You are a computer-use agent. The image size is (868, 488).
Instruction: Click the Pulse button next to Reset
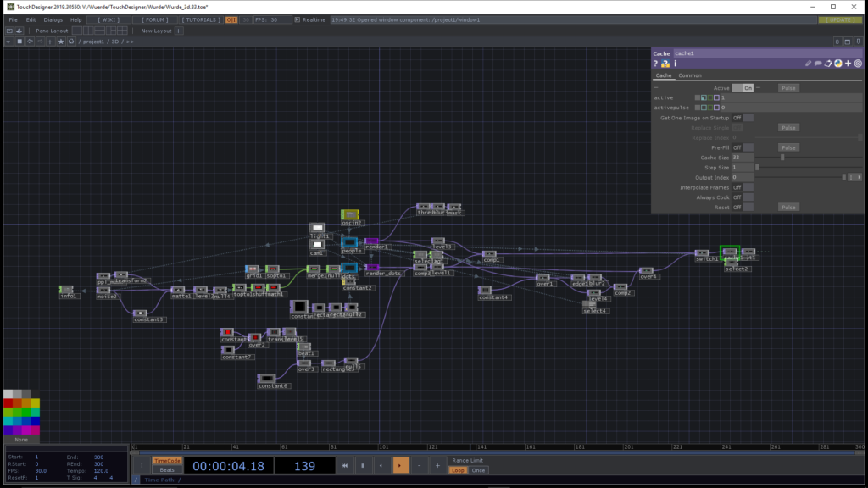click(x=788, y=207)
